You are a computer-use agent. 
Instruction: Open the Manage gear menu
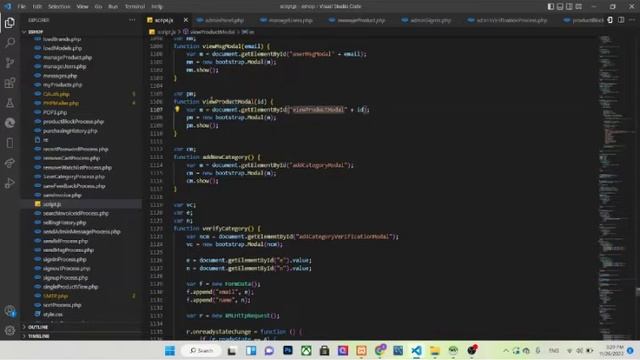10,330
